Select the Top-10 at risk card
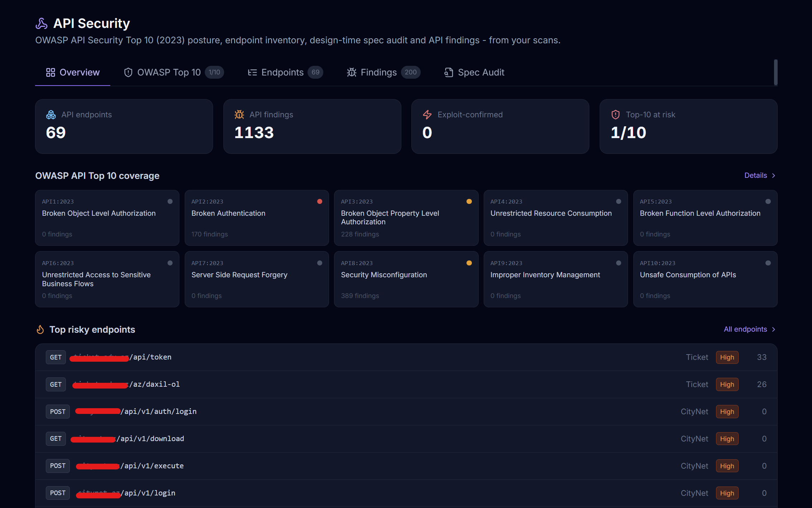812x508 pixels. 688,126
